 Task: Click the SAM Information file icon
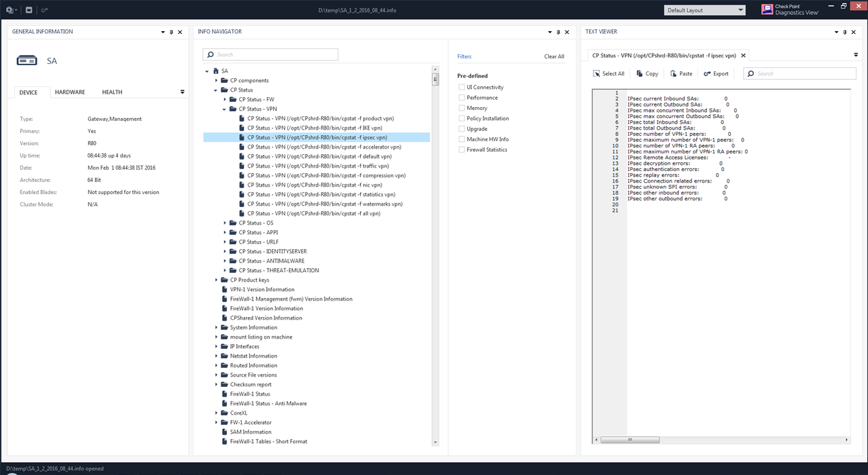point(224,432)
